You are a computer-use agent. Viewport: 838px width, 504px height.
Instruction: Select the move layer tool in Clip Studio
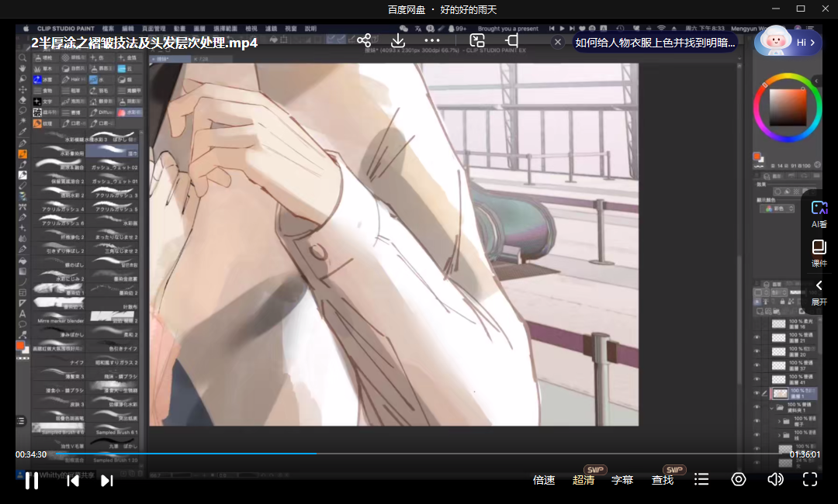[x=23, y=90]
